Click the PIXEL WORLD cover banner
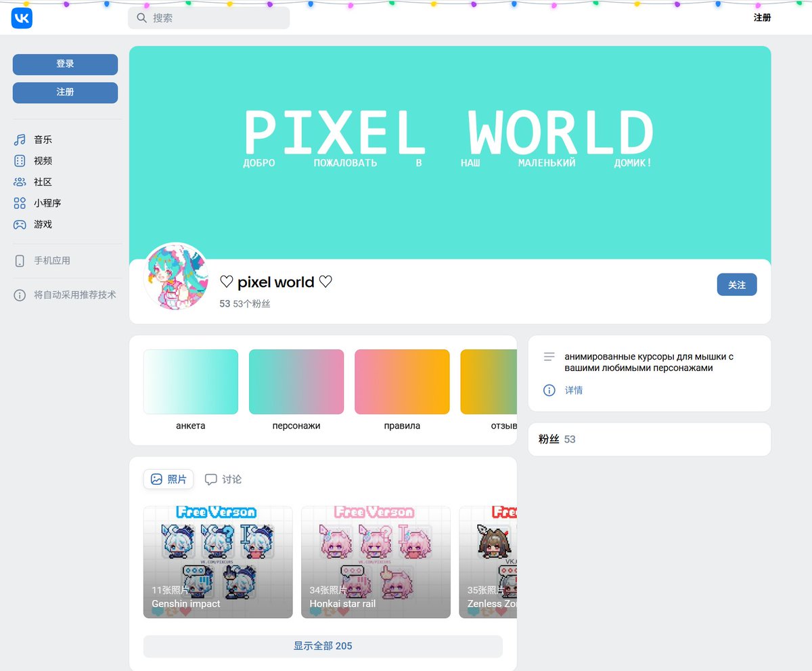812x671 pixels. pos(450,152)
